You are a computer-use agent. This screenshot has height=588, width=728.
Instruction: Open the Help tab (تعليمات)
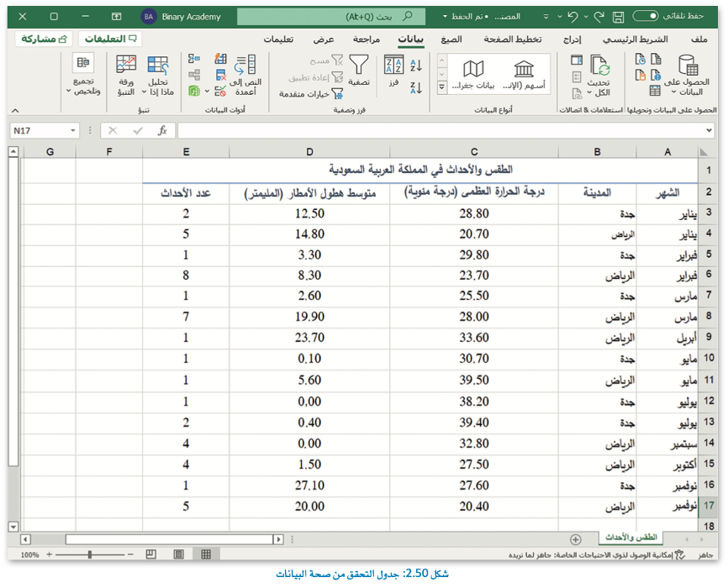(278, 39)
